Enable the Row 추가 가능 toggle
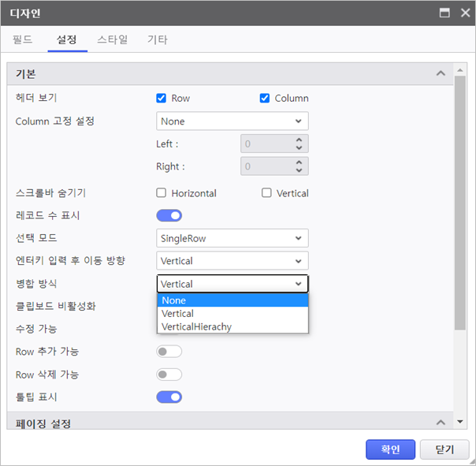Screen dimensions: 476x466 coord(169,352)
